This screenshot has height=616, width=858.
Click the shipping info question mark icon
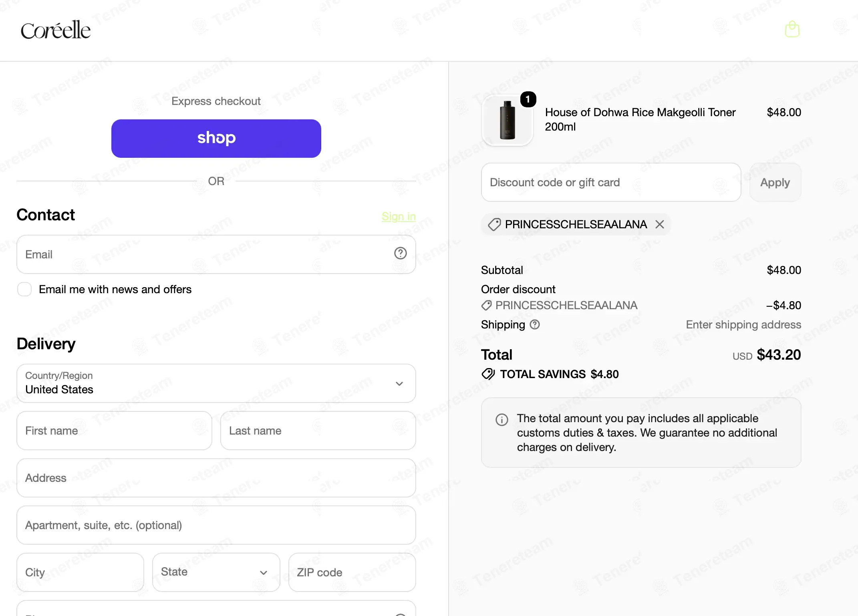point(535,324)
